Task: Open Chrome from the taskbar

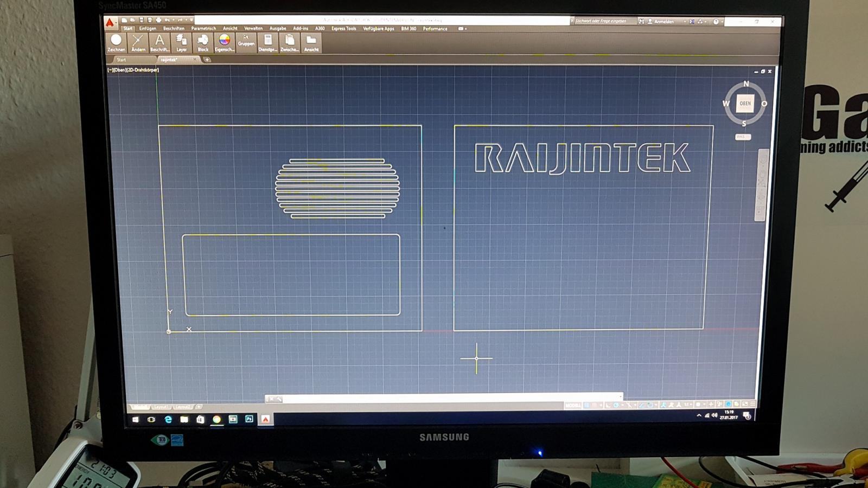Action: [216, 419]
